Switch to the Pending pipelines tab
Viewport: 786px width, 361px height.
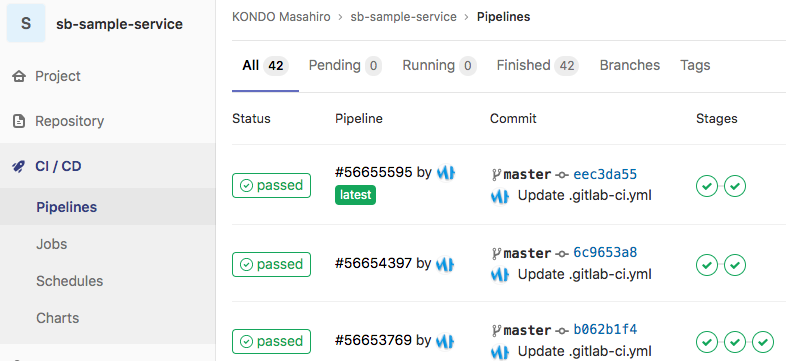[345, 66]
